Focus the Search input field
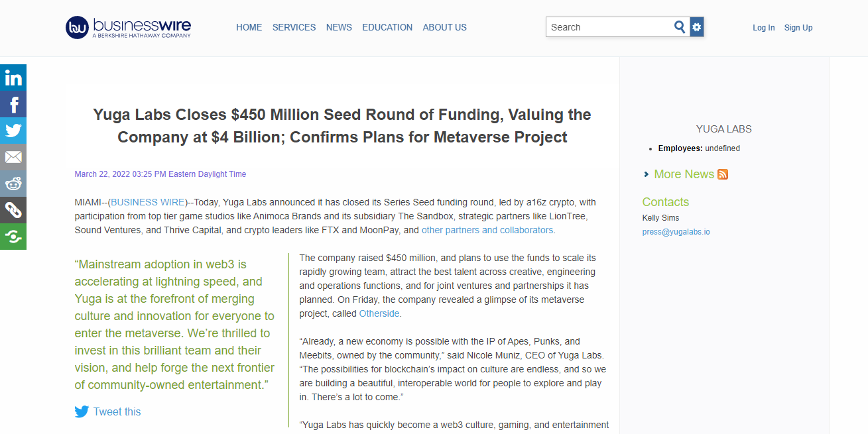 609,27
